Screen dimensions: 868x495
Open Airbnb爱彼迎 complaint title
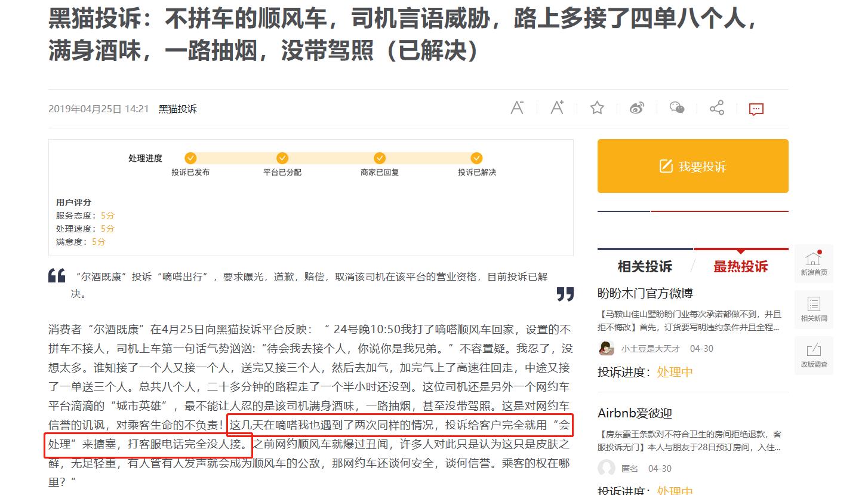point(635,413)
